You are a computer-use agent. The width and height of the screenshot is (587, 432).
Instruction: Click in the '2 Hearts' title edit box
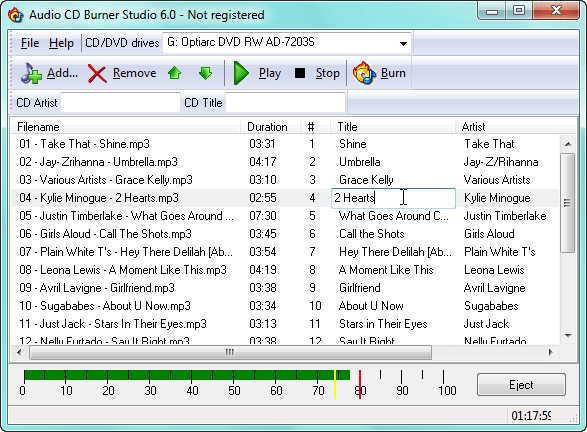pos(393,198)
